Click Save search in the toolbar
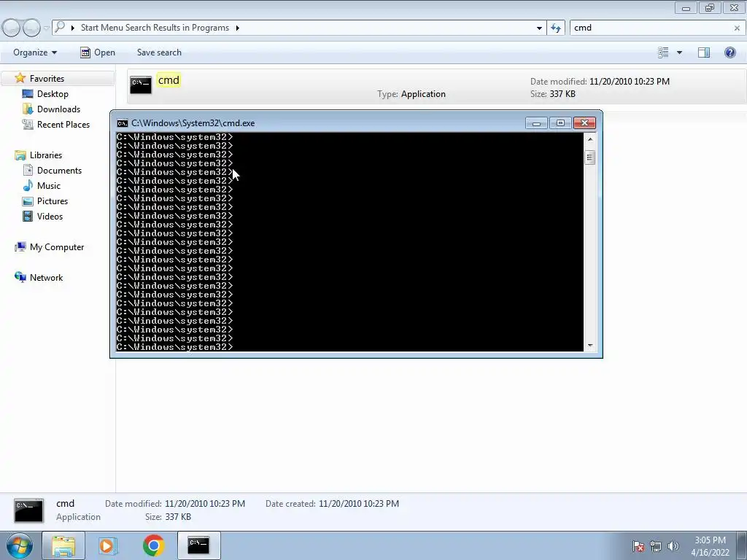The height and width of the screenshot is (560, 747). coord(159,52)
